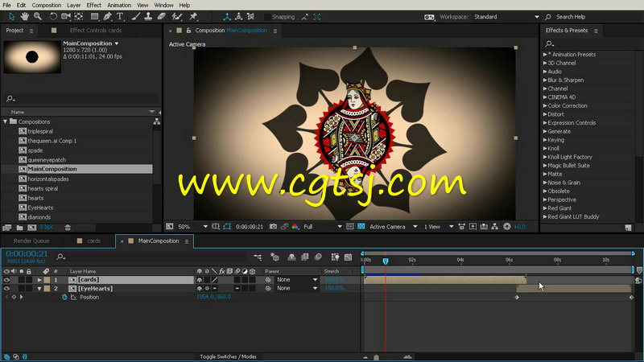Click the cards layer label color swatch

tap(47, 279)
